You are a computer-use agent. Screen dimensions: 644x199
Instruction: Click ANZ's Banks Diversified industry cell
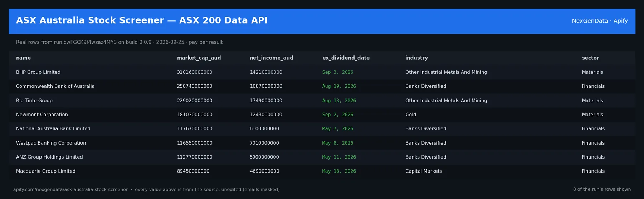click(426, 157)
